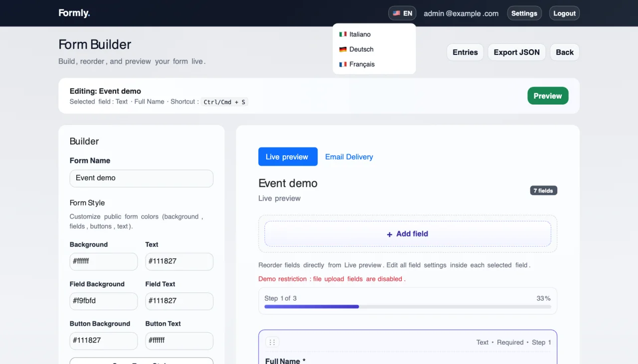Click the Button Background color input
638x364 pixels.
(x=104, y=341)
